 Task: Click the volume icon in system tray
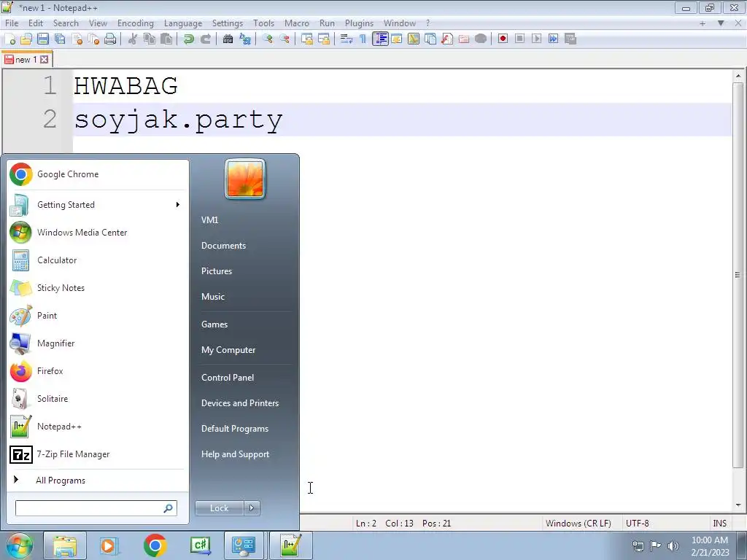673,546
